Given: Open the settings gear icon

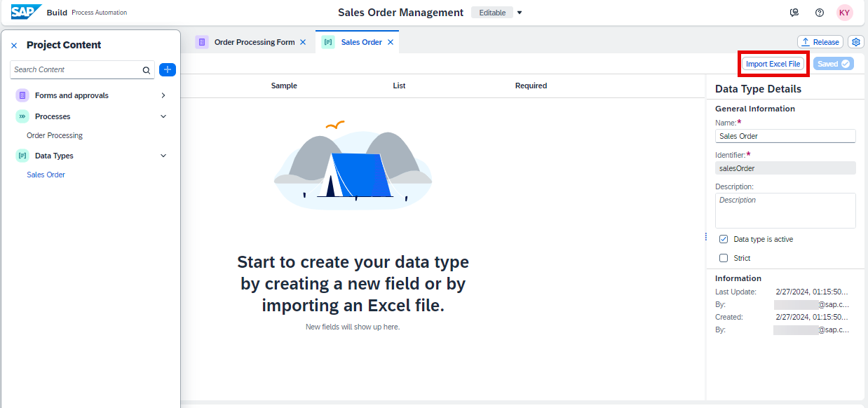Looking at the screenshot, I should click(856, 42).
